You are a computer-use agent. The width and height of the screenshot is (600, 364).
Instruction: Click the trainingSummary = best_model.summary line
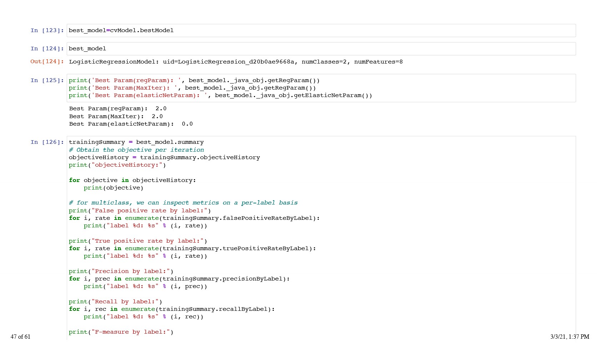coord(136,142)
